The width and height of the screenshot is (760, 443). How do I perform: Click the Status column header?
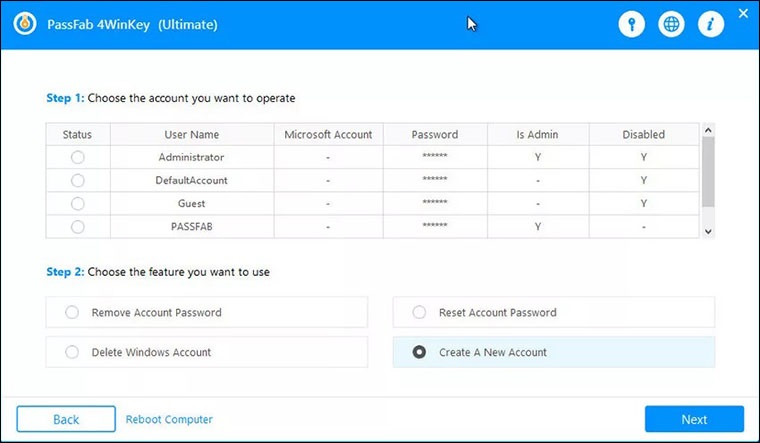(x=78, y=134)
